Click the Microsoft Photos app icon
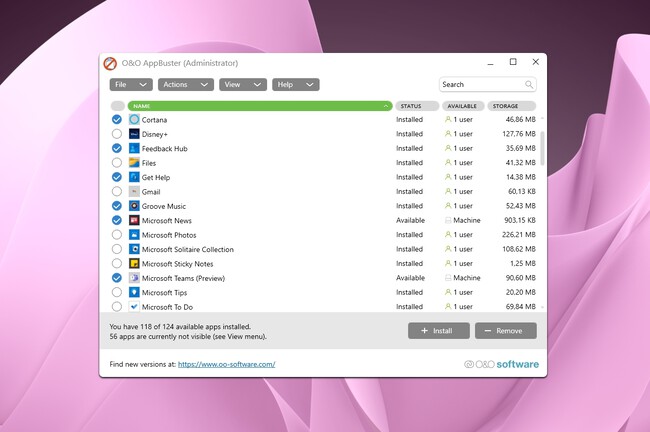Screen dimensions: 650x432 click(134, 235)
